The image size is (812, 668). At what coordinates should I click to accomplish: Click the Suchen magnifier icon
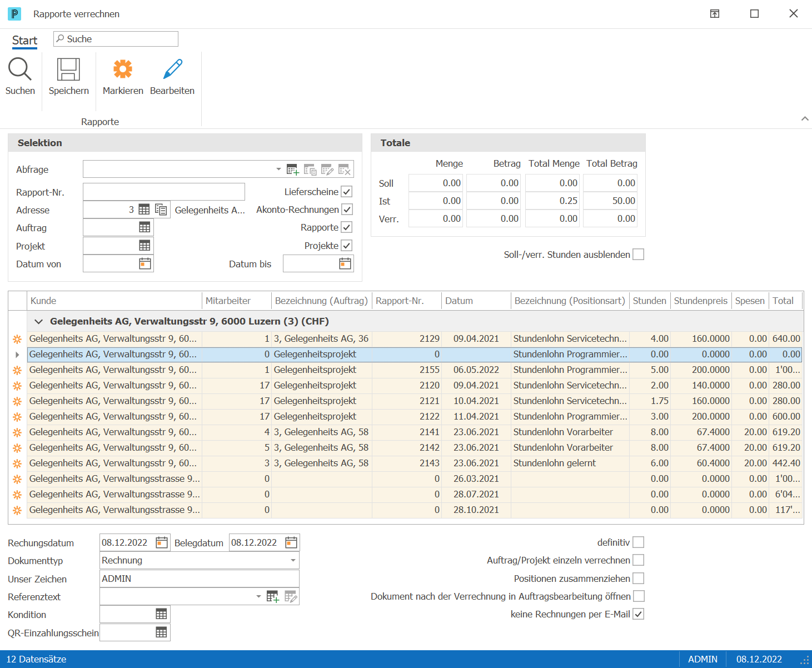click(x=20, y=69)
